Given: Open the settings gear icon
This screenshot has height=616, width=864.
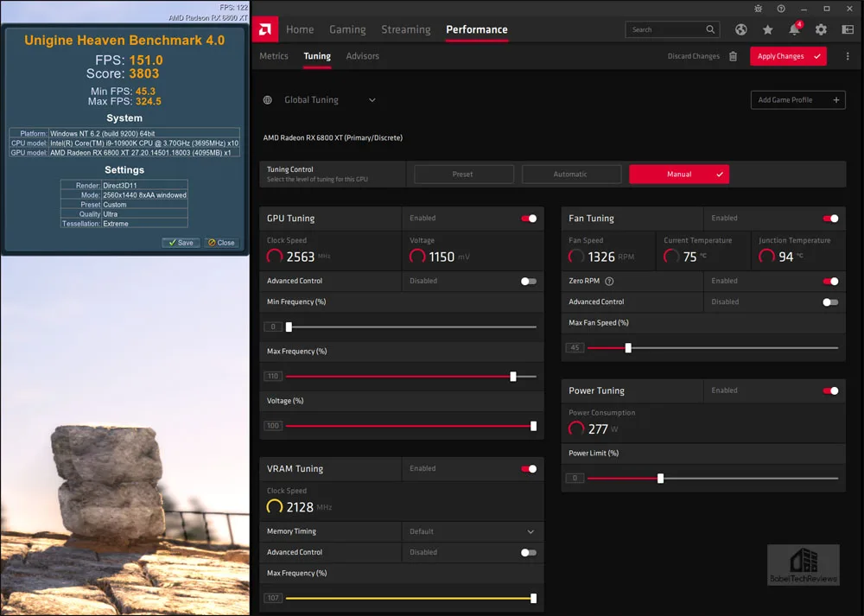Looking at the screenshot, I should pyautogui.click(x=821, y=29).
